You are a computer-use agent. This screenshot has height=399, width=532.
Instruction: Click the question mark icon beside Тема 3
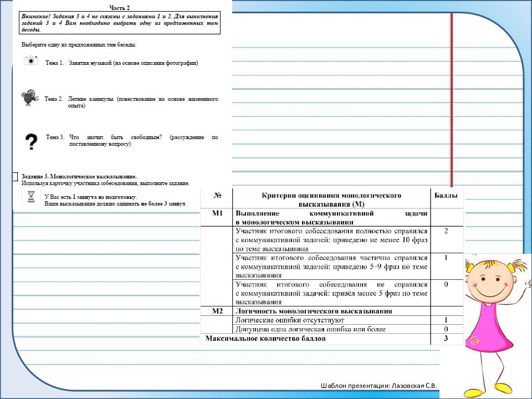pos(31,142)
